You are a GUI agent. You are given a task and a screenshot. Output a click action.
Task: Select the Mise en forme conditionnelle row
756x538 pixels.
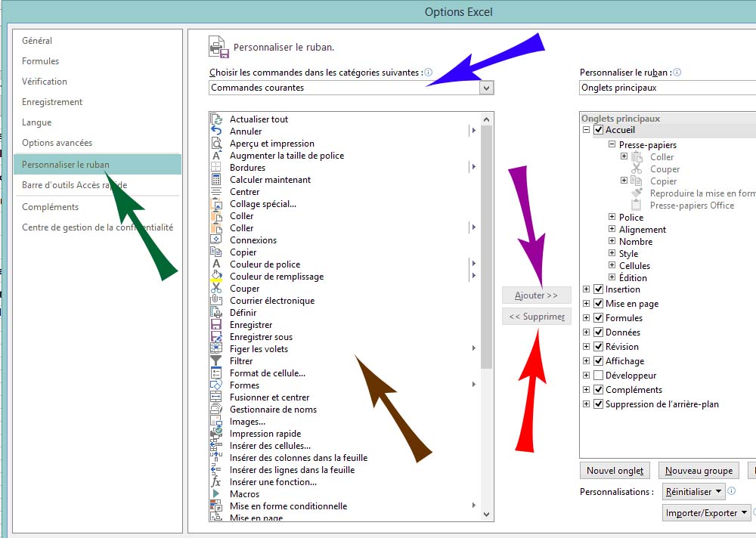pos(345,506)
